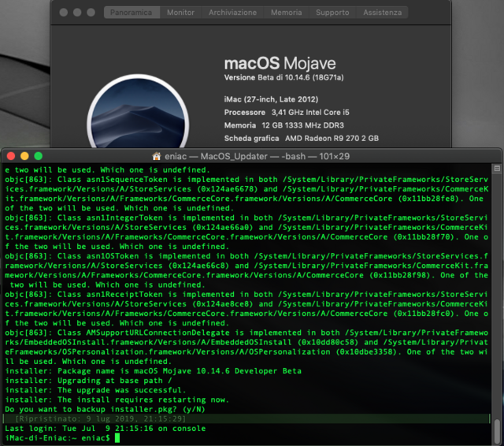Go to the Assistenza tab
The height and width of the screenshot is (446, 504).
point(382,13)
